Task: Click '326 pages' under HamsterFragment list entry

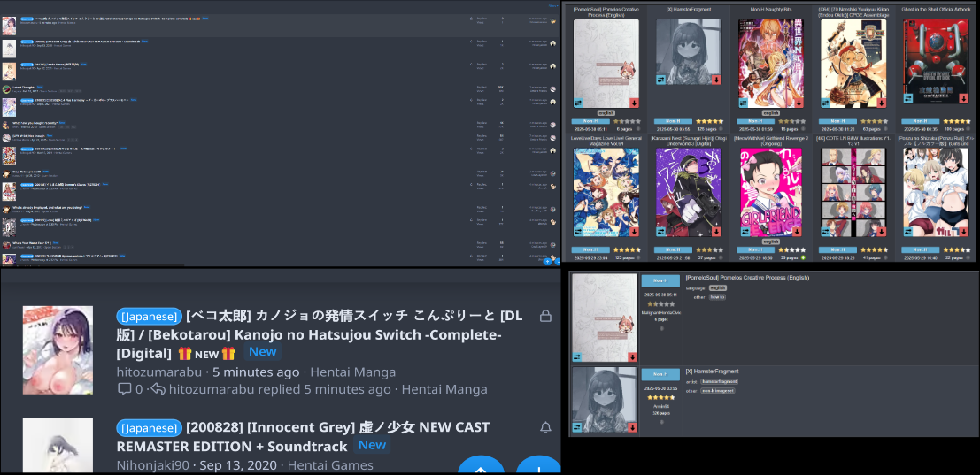Action: click(x=660, y=413)
